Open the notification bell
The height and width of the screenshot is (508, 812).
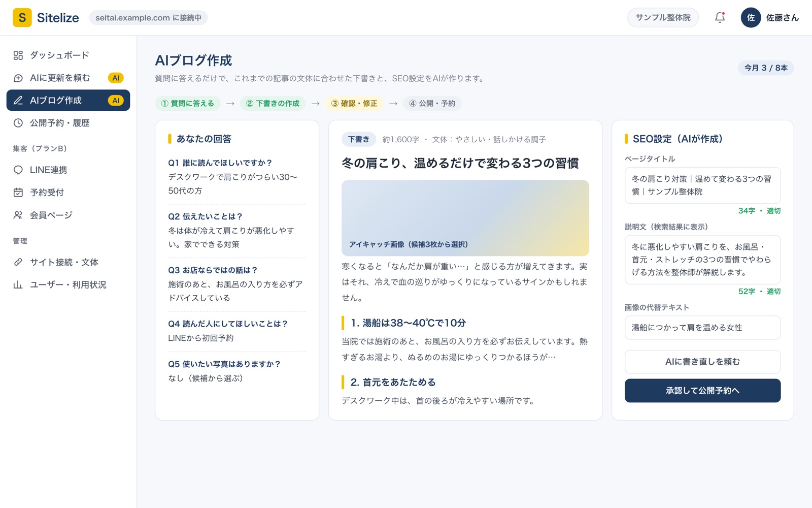(x=720, y=18)
